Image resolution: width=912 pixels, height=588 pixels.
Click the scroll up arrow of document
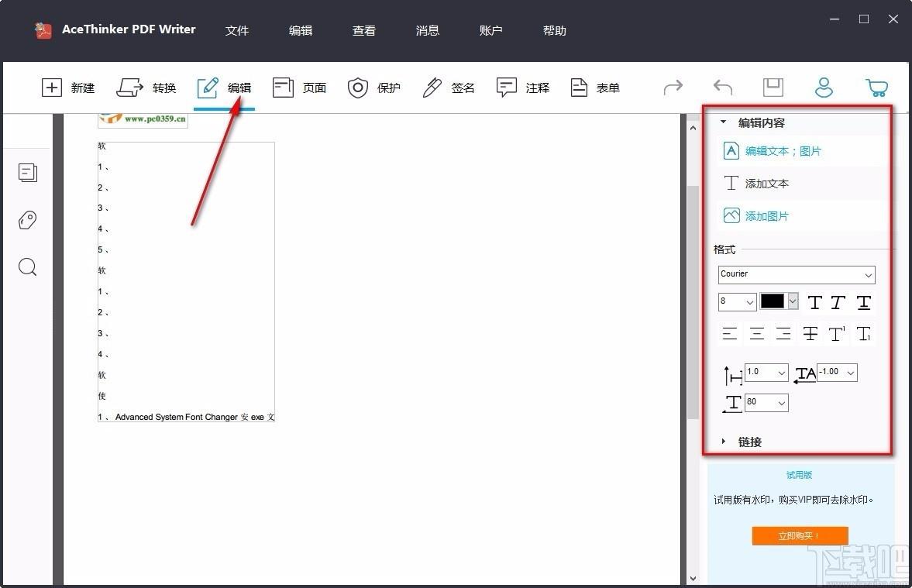[693, 127]
